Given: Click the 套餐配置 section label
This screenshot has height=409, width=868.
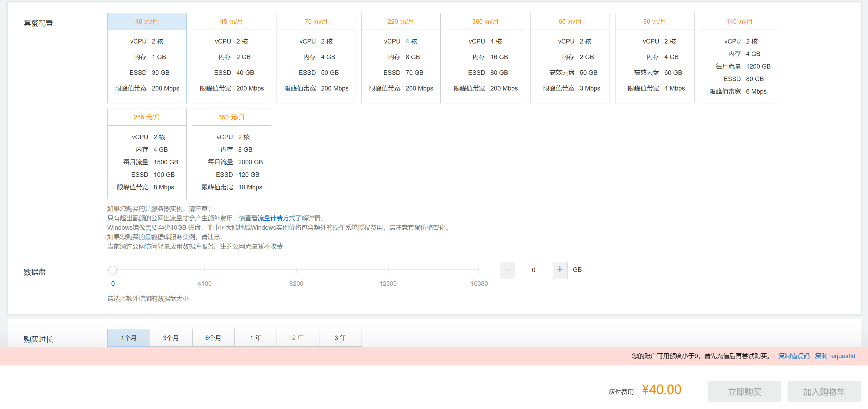Looking at the screenshot, I should pyautogui.click(x=38, y=23).
